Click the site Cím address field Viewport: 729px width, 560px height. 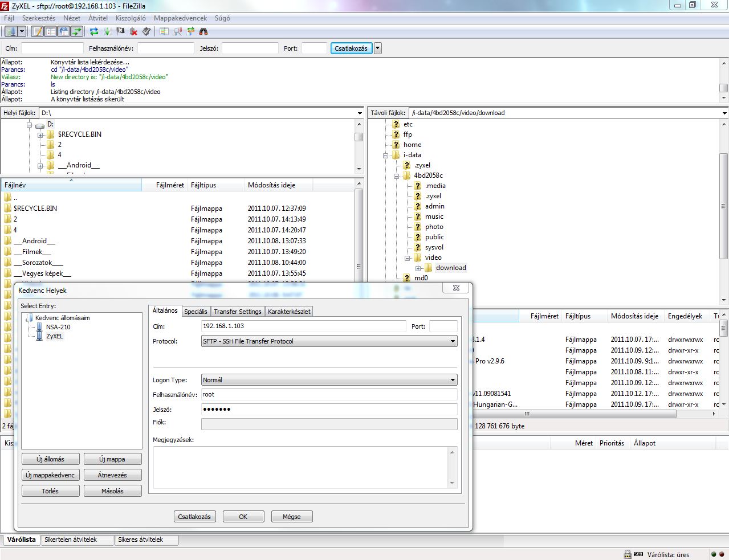click(304, 326)
